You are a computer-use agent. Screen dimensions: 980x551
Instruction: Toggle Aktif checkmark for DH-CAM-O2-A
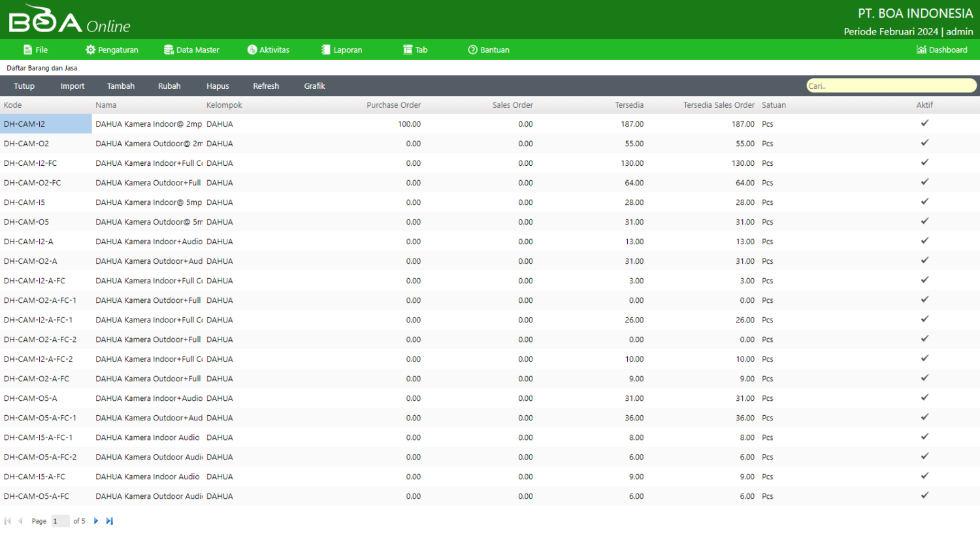pyautogui.click(x=924, y=260)
